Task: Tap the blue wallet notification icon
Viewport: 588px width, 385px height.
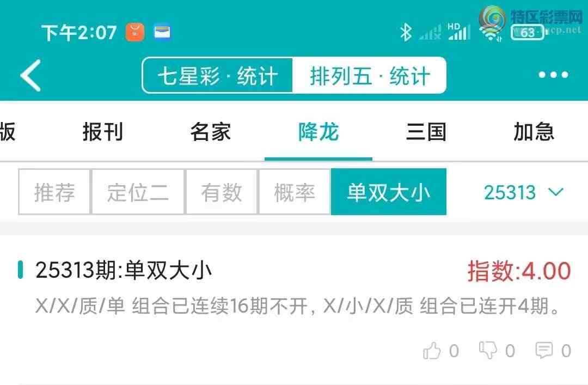Action: tap(162, 32)
